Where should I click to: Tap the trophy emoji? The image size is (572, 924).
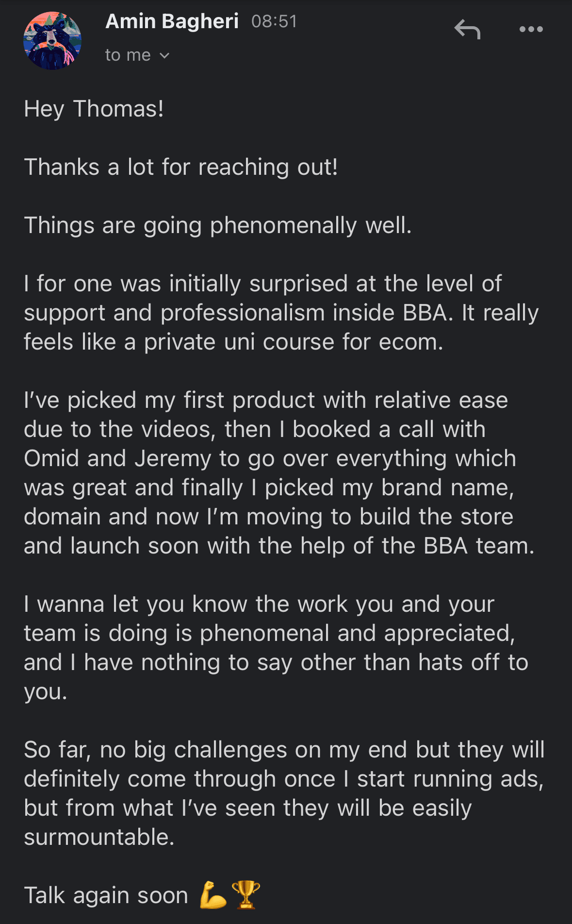(246, 894)
